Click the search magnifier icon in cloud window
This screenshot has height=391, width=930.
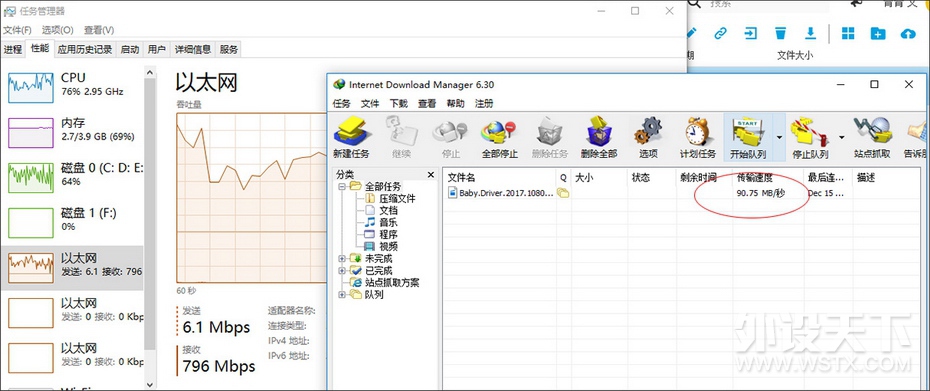pos(695,3)
